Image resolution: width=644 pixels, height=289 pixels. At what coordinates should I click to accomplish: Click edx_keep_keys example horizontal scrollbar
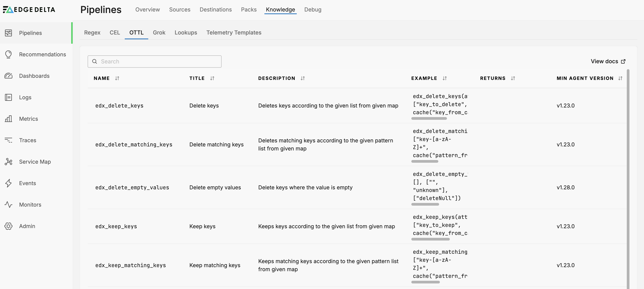coord(430,239)
